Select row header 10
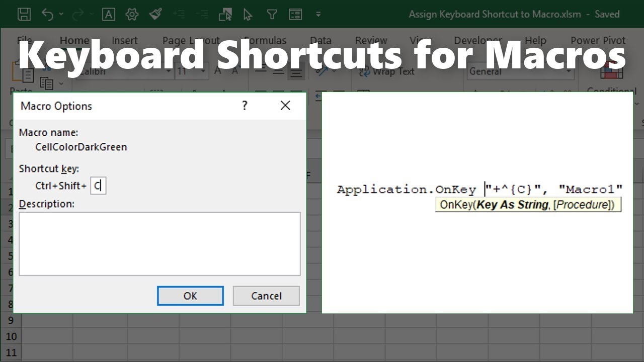The image size is (644, 362). [11, 336]
